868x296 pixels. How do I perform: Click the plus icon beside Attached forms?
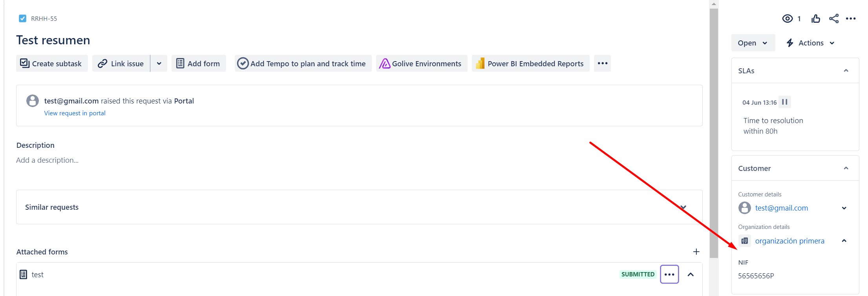(x=696, y=252)
